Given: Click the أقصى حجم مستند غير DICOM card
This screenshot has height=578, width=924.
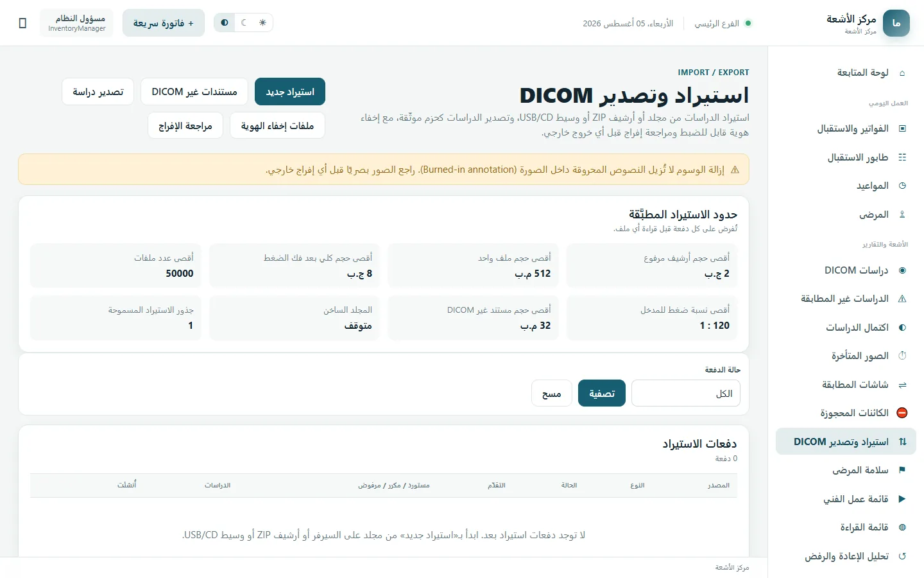Looking at the screenshot, I should (x=473, y=317).
